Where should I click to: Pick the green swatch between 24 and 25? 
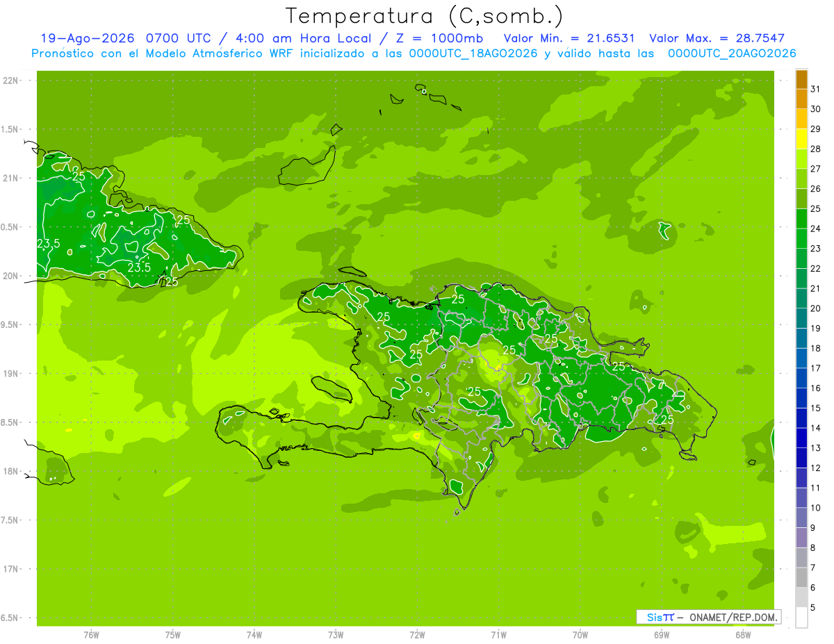801,219
